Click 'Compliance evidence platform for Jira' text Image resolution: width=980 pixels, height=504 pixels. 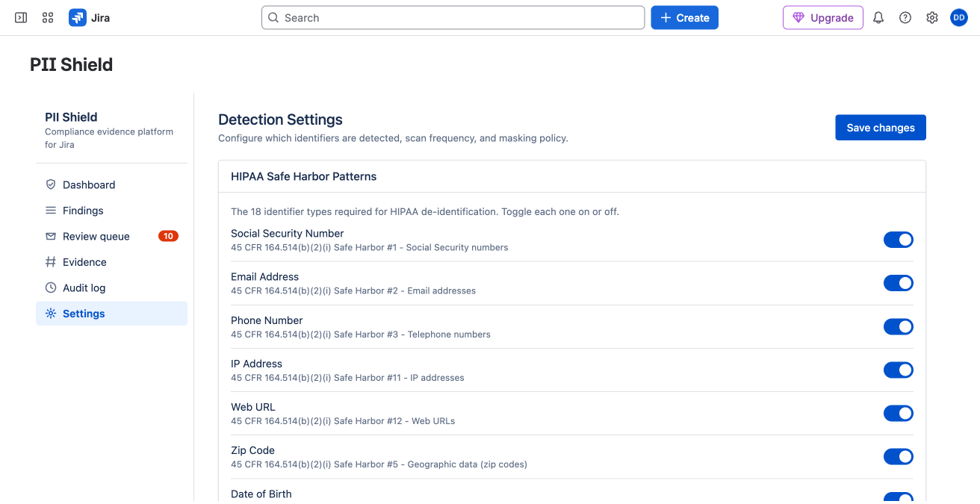coord(109,138)
